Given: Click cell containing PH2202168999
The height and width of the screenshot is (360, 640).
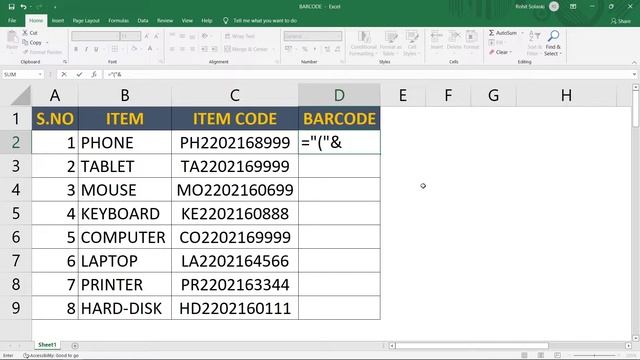Looking at the screenshot, I should tap(235, 142).
